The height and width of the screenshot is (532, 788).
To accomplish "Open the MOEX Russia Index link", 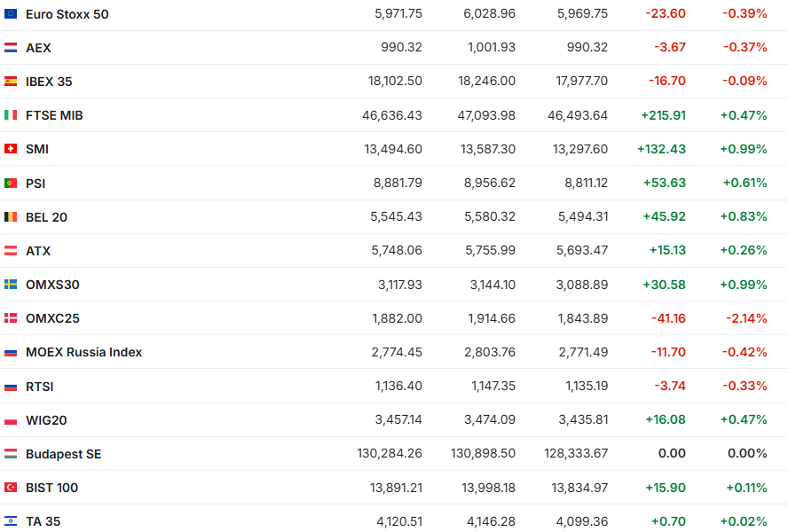I will (83, 352).
